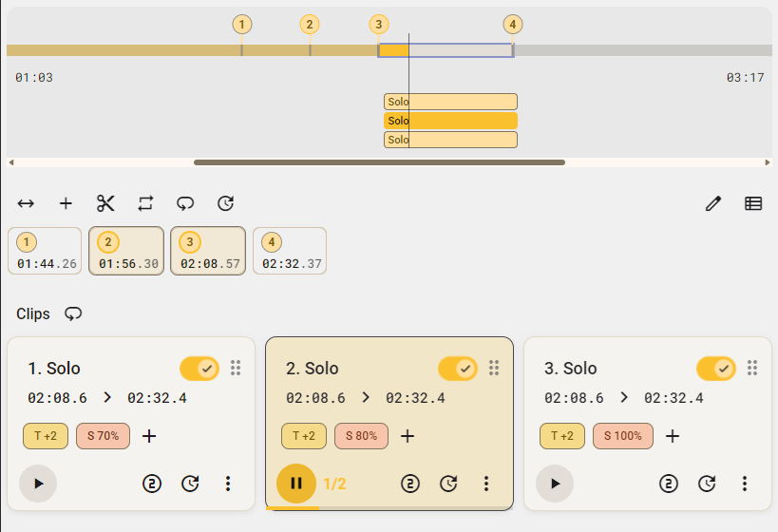Screen dimensions: 778x532
Task: Disable the toggle on clip 1. Solo
Action: [199, 369]
